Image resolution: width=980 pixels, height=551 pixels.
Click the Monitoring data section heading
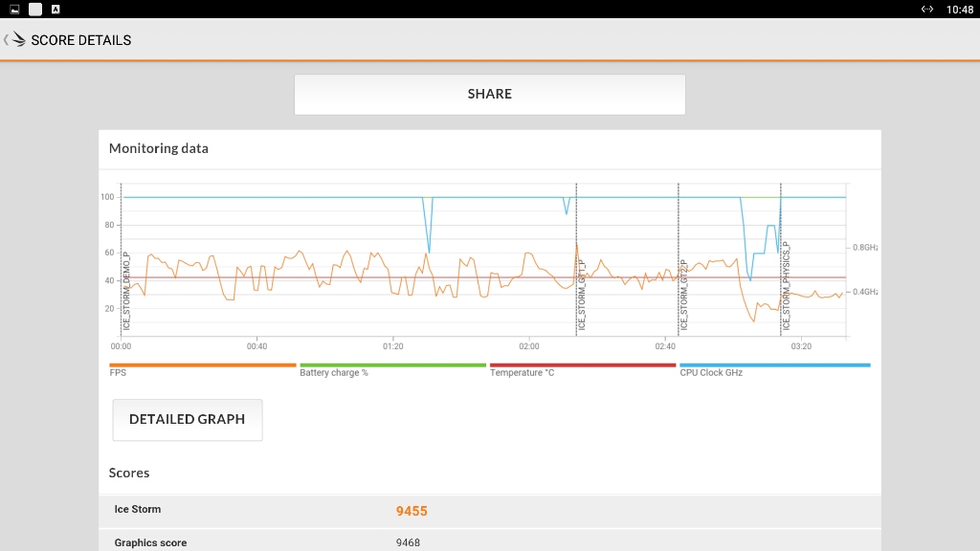pyautogui.click(x=159, y=148)
